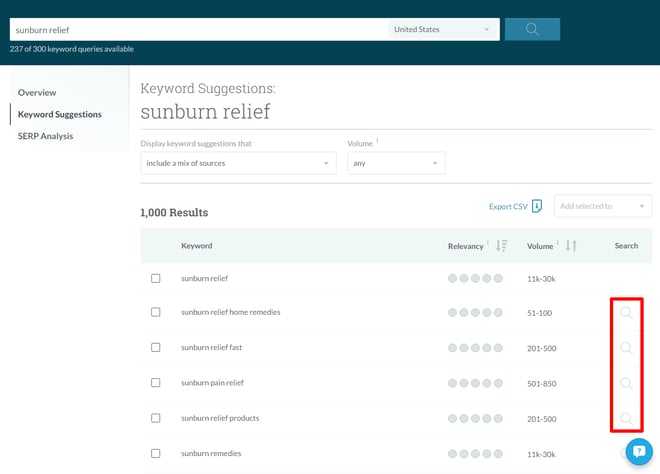Tick the sunburn relief fast checkbox

156,347
